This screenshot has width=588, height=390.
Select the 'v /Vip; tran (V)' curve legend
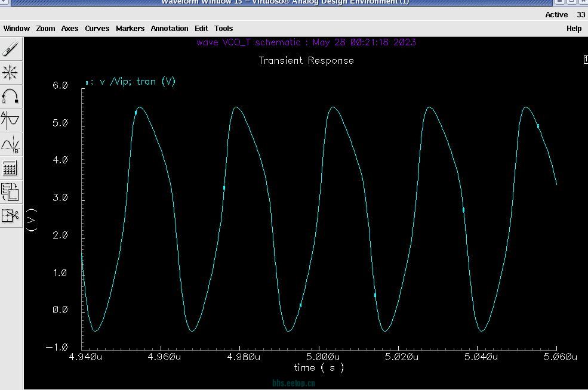(131, 81)
